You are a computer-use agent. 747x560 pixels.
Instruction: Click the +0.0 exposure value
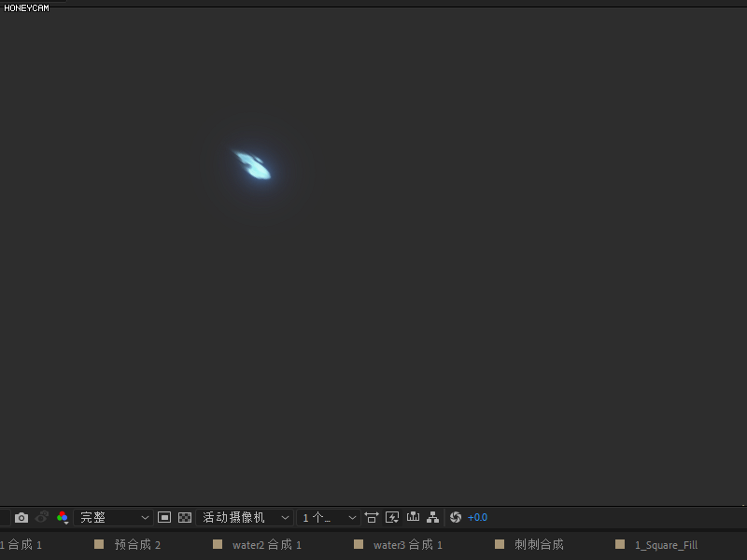[477, 518]
